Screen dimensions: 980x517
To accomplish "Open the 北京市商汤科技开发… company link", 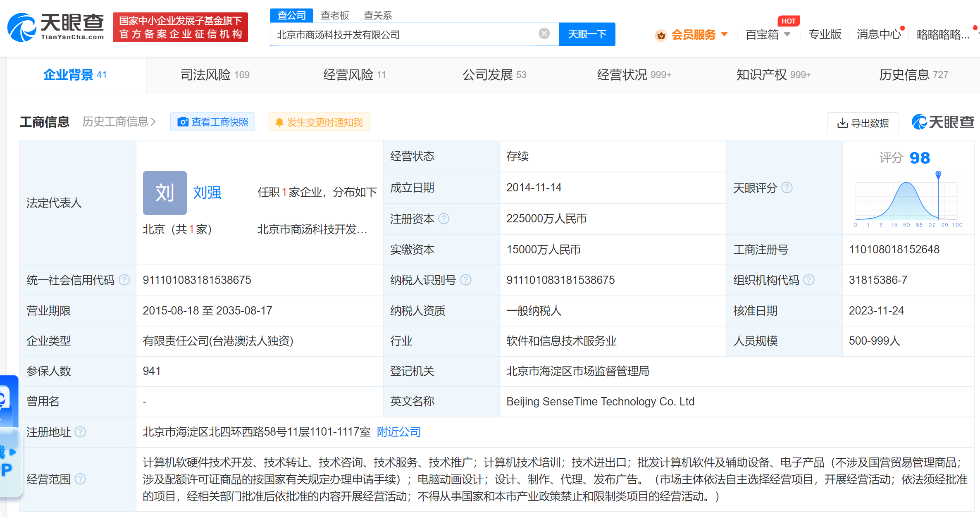I will (x=312, y=229).
